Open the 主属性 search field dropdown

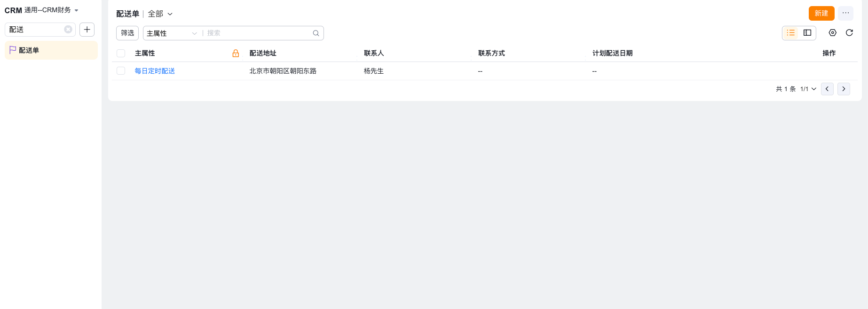tap(172, 33)
